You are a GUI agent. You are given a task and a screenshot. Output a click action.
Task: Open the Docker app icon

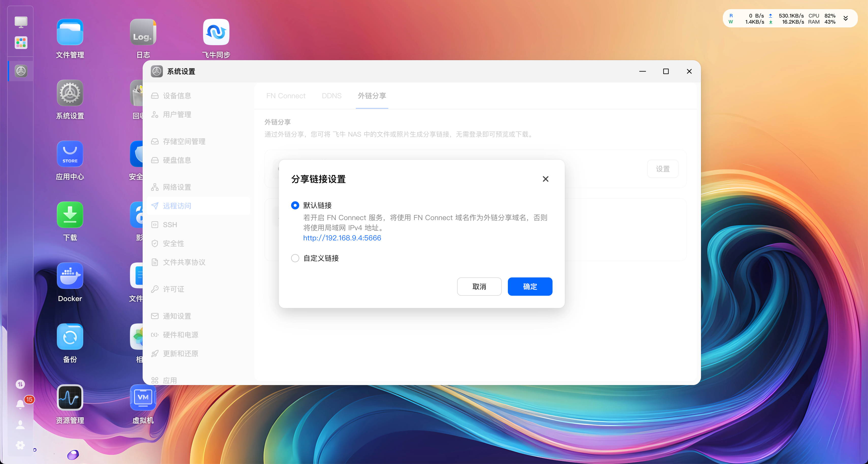(70, 276)
